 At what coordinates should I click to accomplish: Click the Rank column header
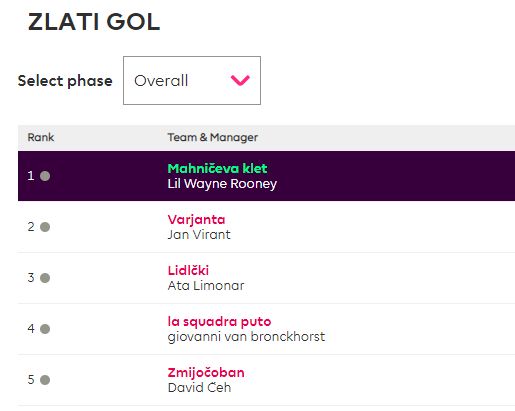(x=41, y=137)
